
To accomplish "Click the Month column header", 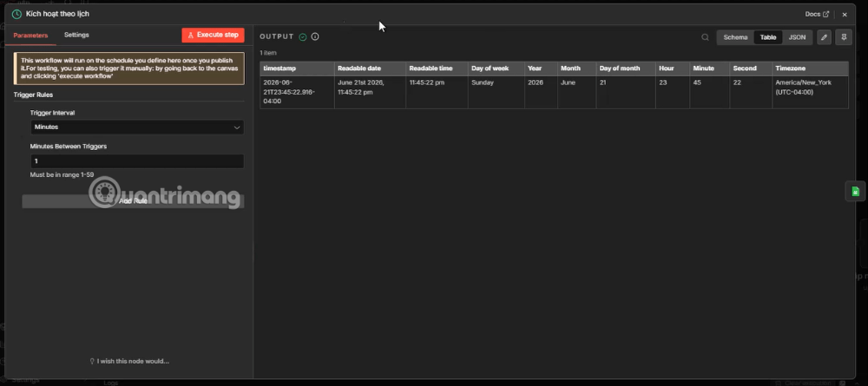I will (x=576, y=69).
